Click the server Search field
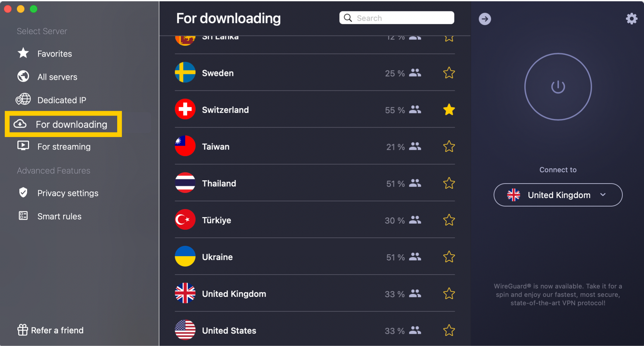The width and height of the screenshot is (644, 346). click(397, 18)
